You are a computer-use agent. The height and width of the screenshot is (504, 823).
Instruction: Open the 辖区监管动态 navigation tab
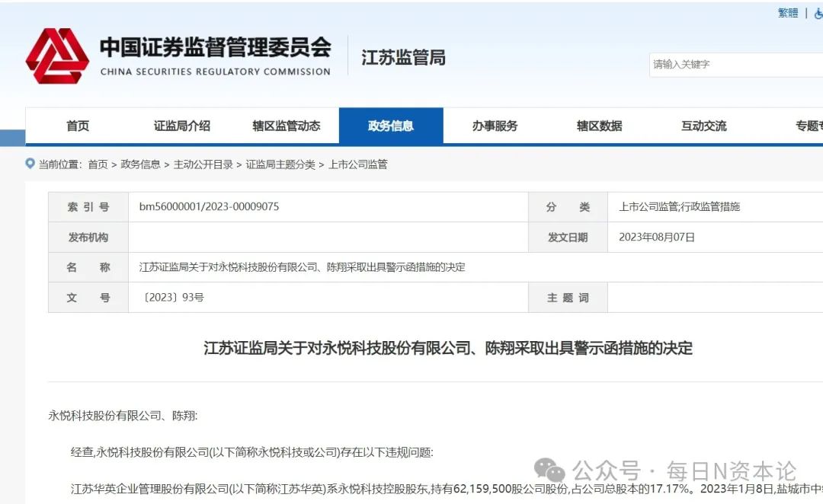pos(287,126)
